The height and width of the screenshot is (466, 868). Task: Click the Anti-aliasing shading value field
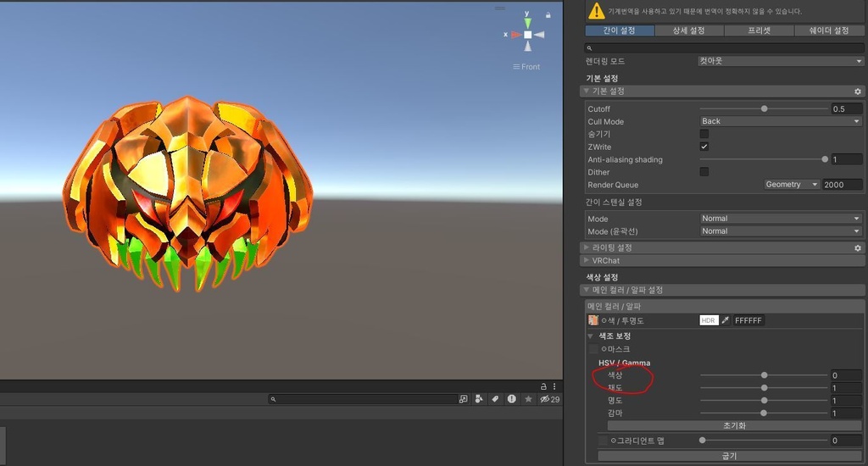click(x=847, y=159)
